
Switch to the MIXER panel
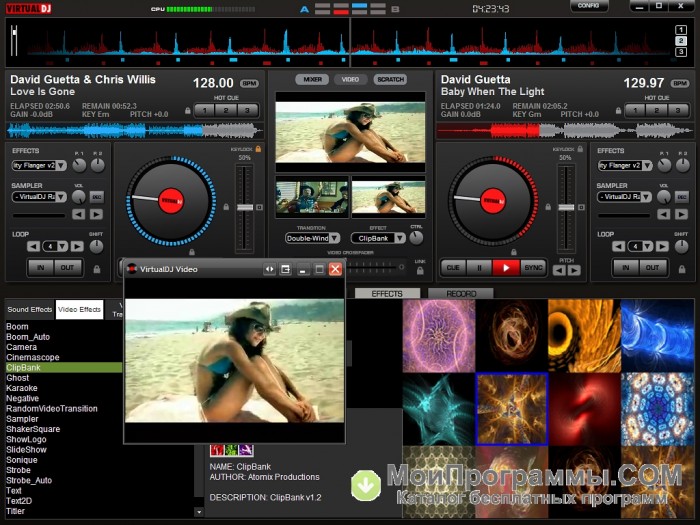312,79
